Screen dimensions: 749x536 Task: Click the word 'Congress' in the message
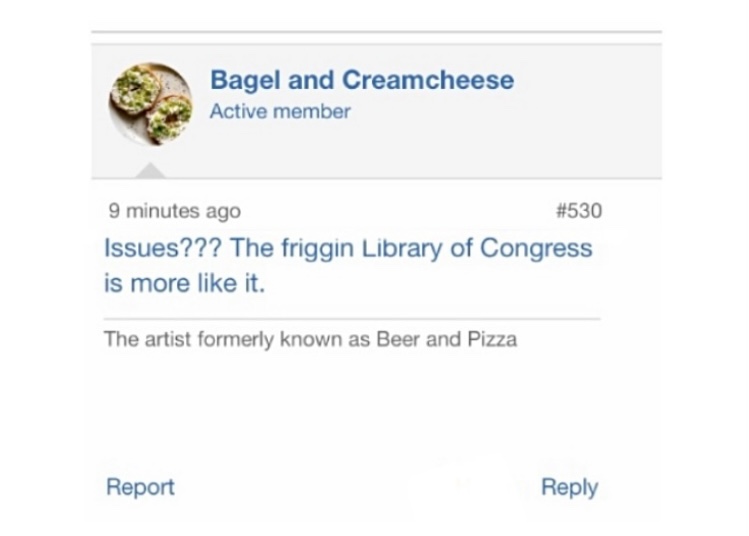[x=536, y=249]
